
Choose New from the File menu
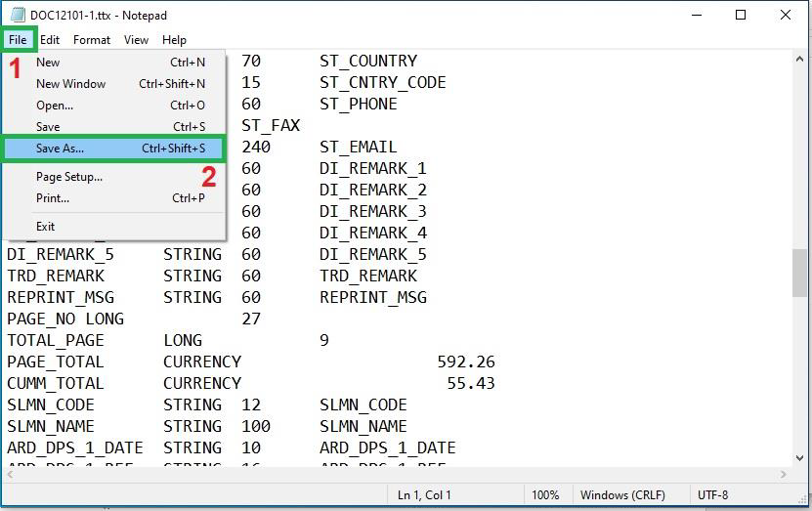(48, 63)
